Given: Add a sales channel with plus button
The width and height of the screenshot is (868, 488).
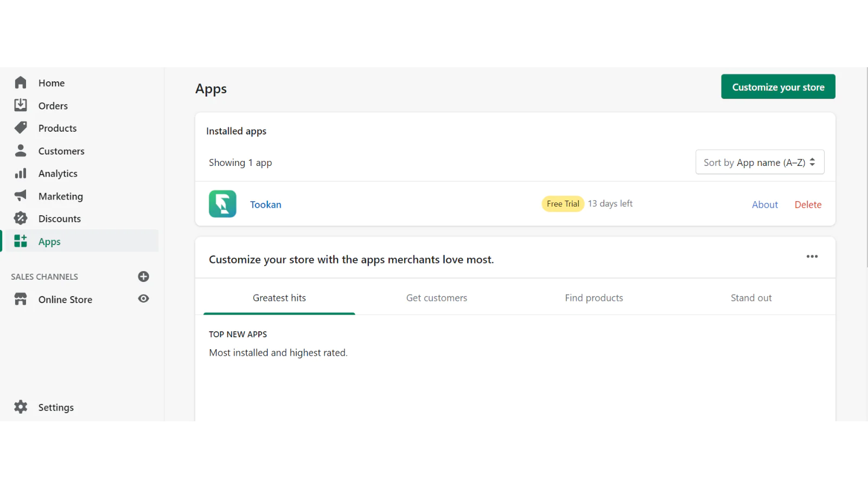Looking at the screenshot, I should 143,277.
